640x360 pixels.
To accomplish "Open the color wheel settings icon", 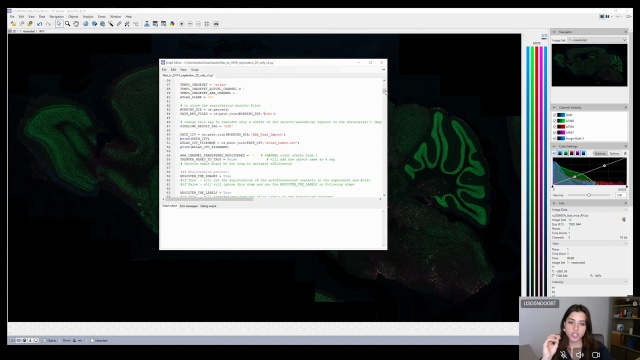I will (x=172, y=24).
